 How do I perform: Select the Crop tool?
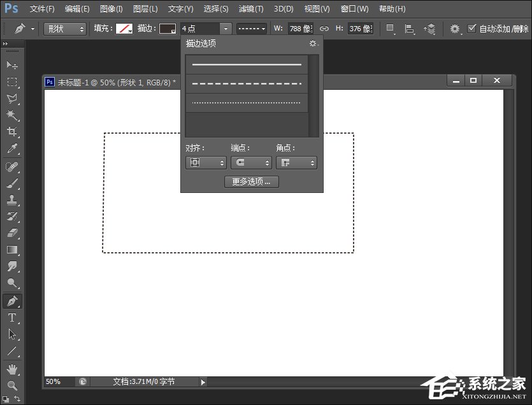12,132
